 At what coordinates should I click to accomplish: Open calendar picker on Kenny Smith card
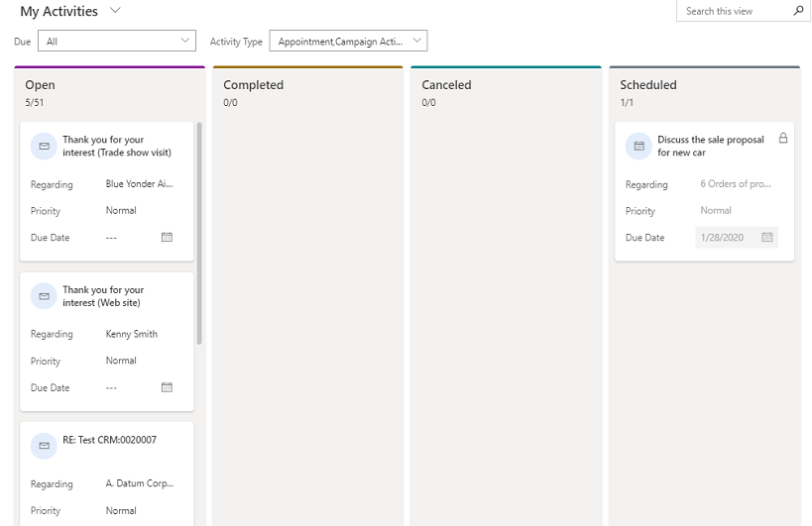pyautogui.click(x=167, y=387)
